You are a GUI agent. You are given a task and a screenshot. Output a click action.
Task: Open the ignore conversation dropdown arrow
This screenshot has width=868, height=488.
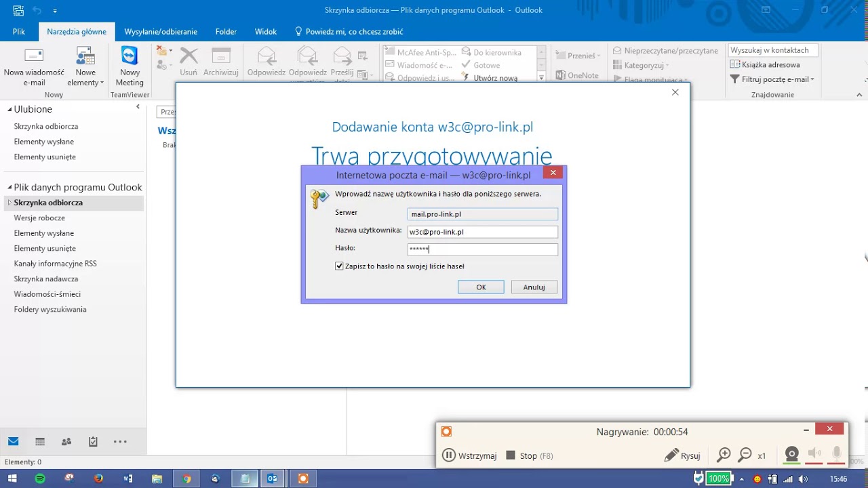170,51
